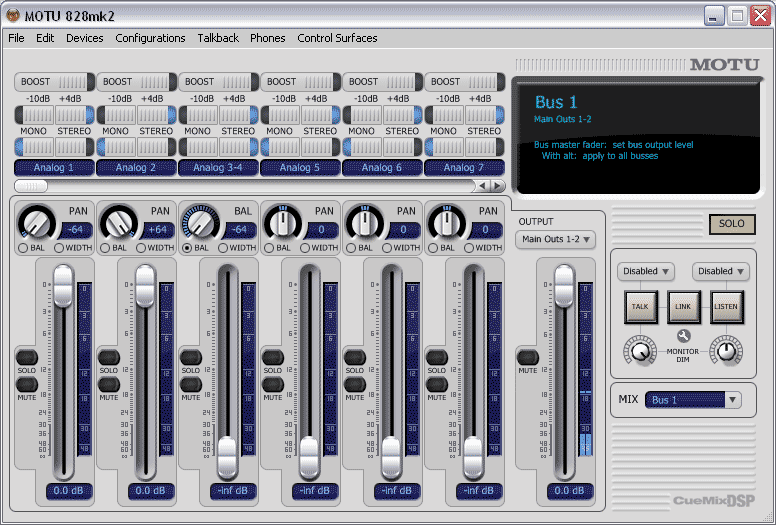Click the Analog 2 level field 0.0 dB
This screenshot has height=525, width=776.
[x=151, y=491]
